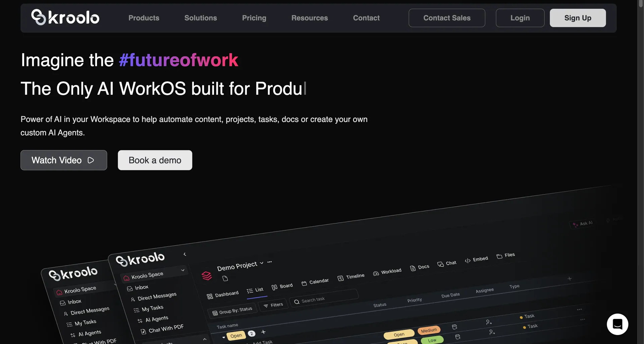Click the add column plus icon

pyautogui.click(x=569, y=279)
